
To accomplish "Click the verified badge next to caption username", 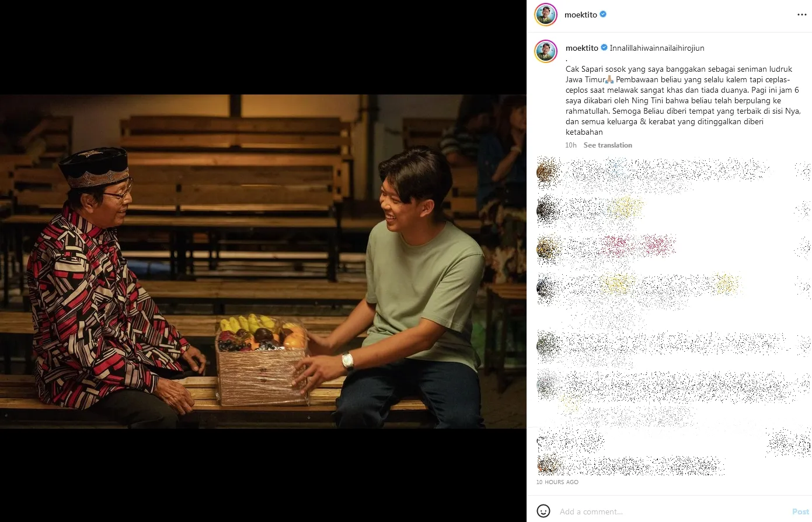I will (604, 48).
